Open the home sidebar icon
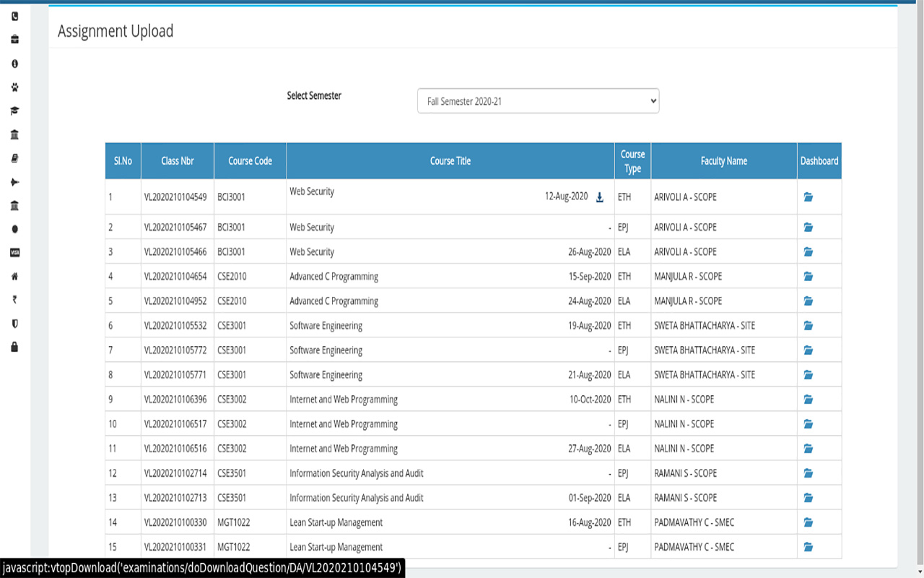 14,277
